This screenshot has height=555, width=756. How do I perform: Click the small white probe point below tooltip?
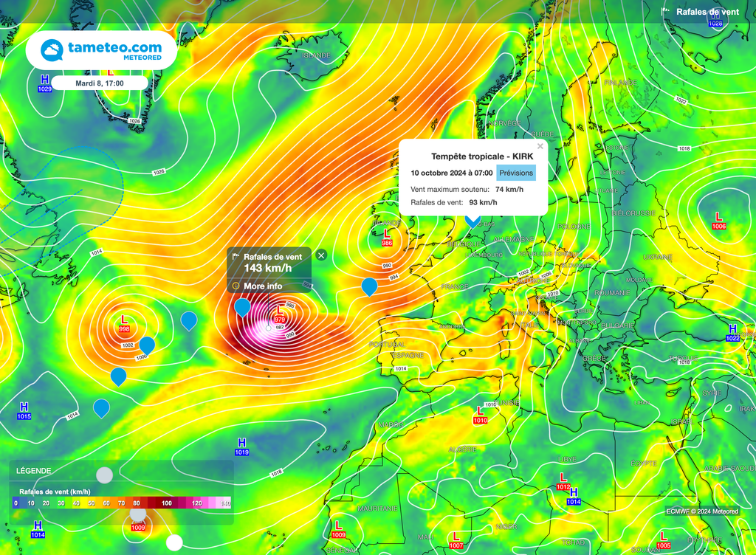tap(269, 327)
